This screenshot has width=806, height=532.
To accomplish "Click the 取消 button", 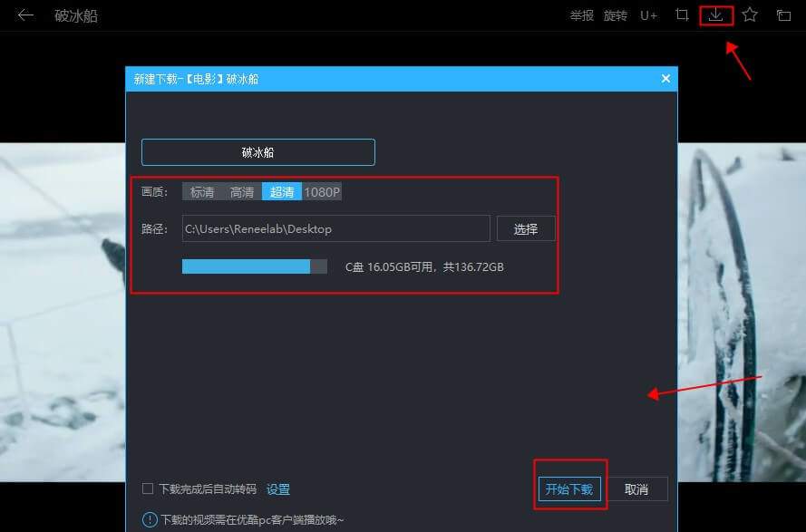I will point(636,489).
